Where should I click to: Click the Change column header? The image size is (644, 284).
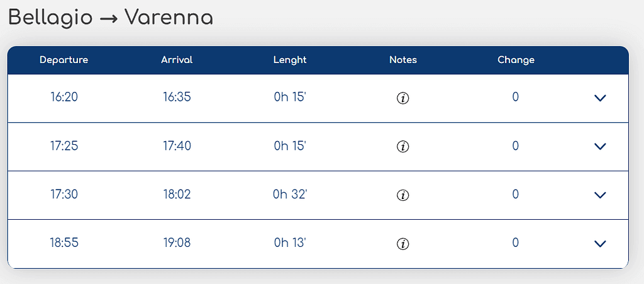click(x=516, y=60)
